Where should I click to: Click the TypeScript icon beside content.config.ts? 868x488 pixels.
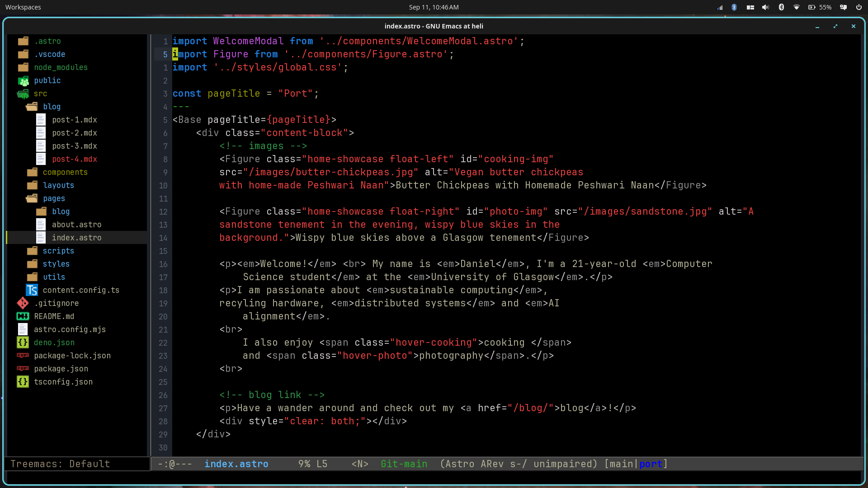(x=32, y=290)
